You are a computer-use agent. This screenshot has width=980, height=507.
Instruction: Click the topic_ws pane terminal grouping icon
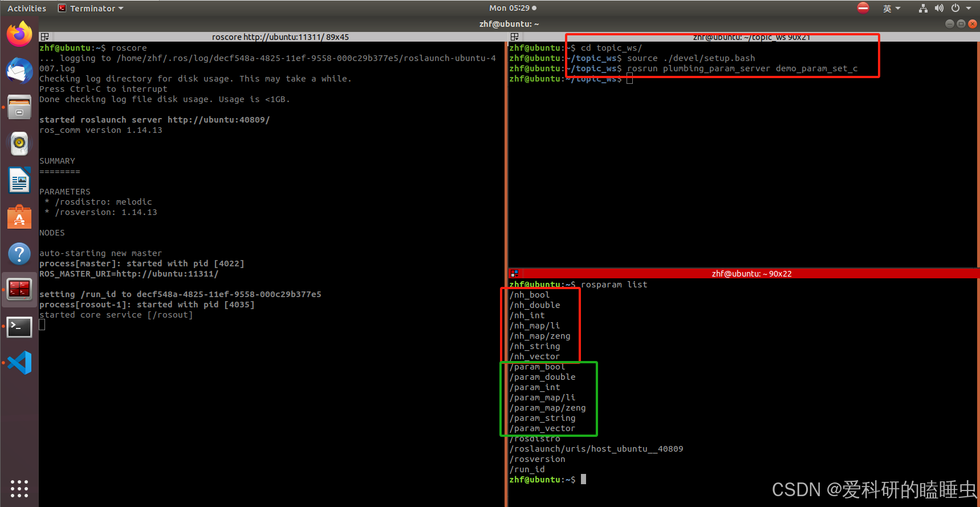[x=514, y=37]
